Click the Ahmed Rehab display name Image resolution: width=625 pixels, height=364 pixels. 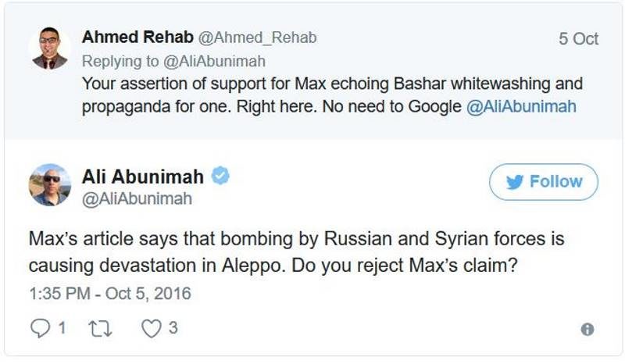pos(137,37)
